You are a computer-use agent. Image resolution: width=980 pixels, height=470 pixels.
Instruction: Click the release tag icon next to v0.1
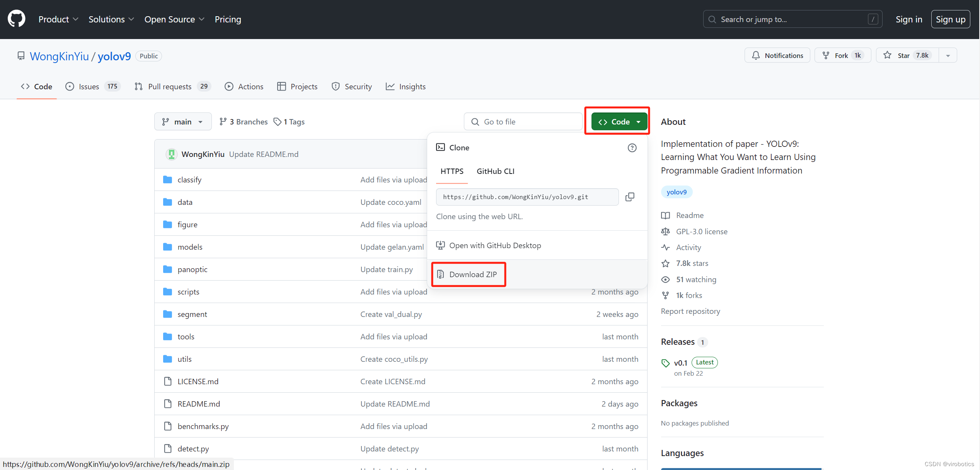(665, 363)
